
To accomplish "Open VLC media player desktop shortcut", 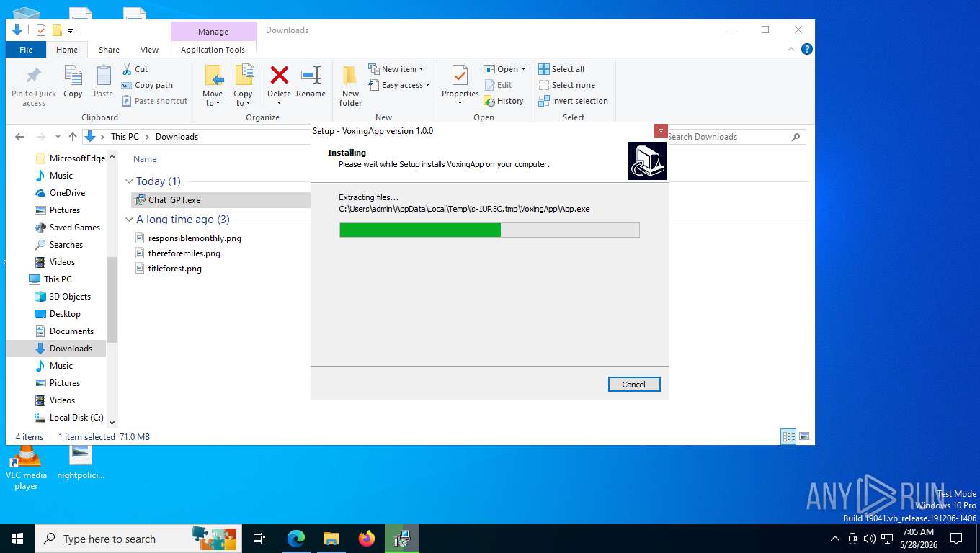I will 26,469.
